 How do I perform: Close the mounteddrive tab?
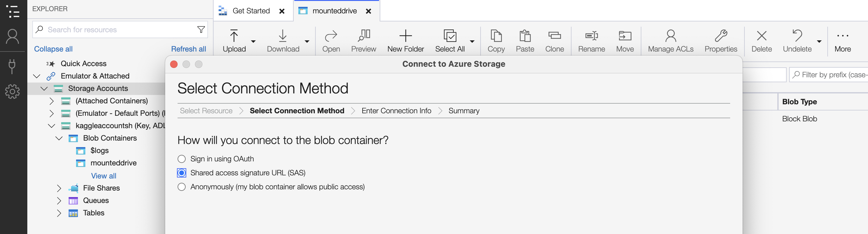pyautogui.click(x=368, y=11)
